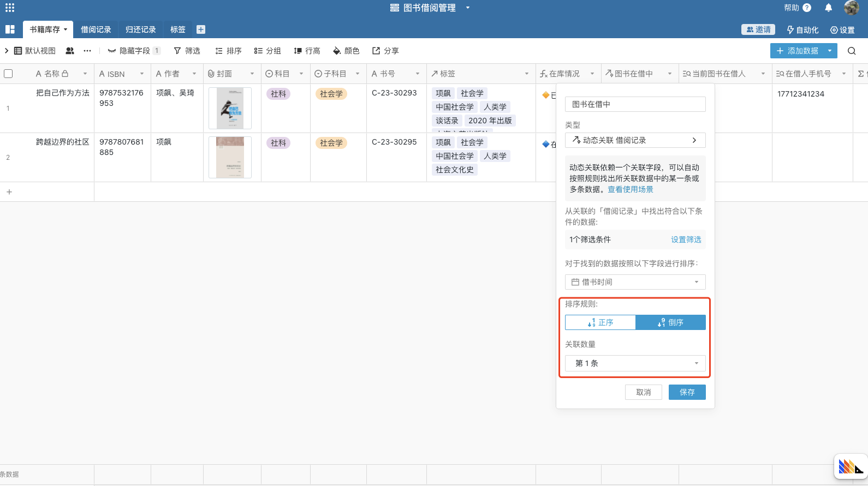The width and height of the screenshot is (868, 486).
Task: Click the dashboard home icon left of tabs
Action: coord(10,29)
